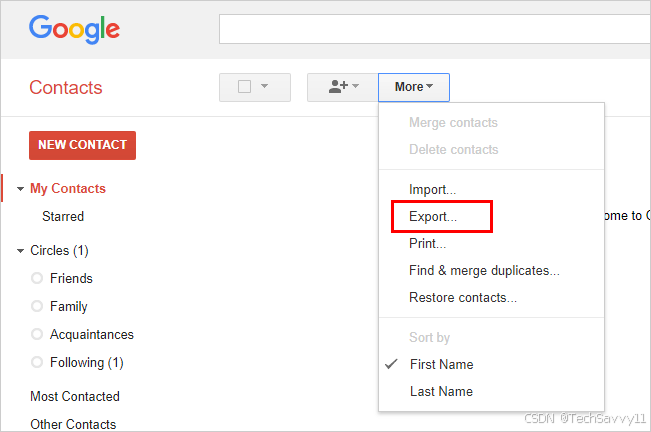Click the Google logo
The height and width of the screenshot is (432, 651).
click(x=74, y=29)
